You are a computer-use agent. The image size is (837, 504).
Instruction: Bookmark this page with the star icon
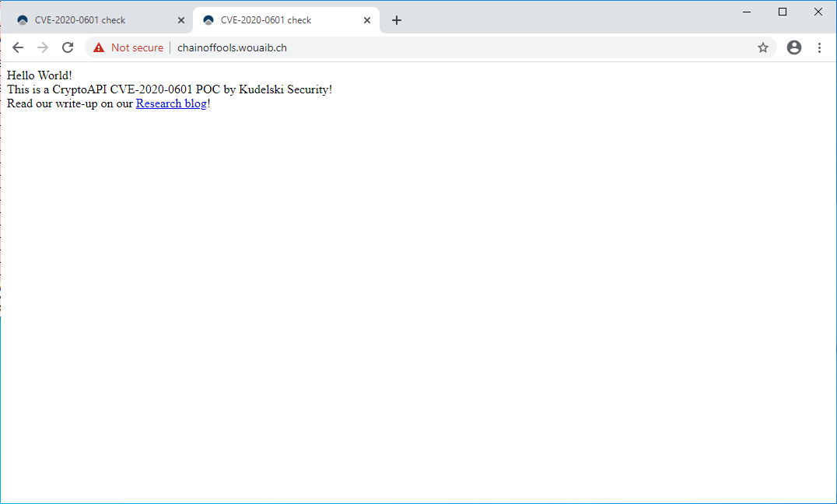pyautogui.click(x=763, y=47)
